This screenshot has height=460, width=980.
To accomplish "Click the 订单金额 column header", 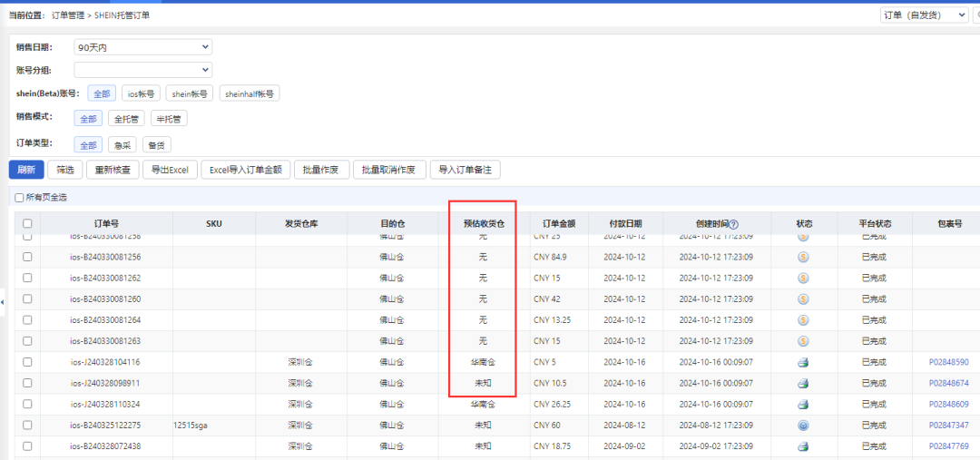I will (559, 223).
